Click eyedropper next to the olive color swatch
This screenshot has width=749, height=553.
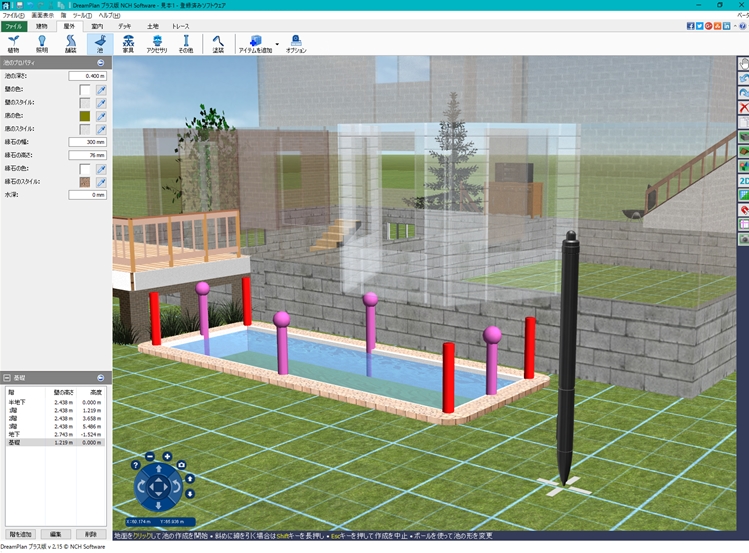pos(101,116)
